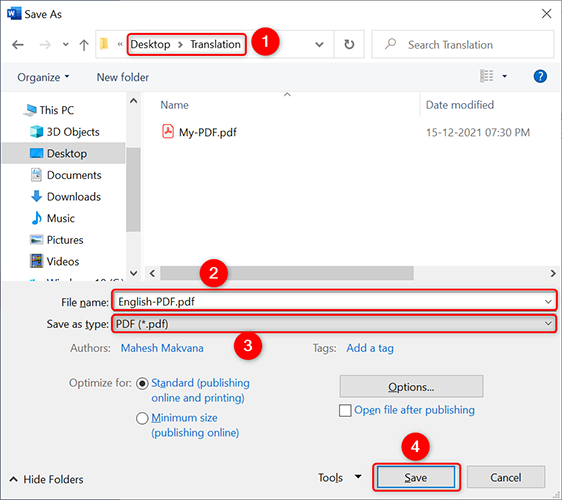The width and height of the screenshot is (562, 500).
Task: Click the Change your view icon
Action: click(486, 76)
